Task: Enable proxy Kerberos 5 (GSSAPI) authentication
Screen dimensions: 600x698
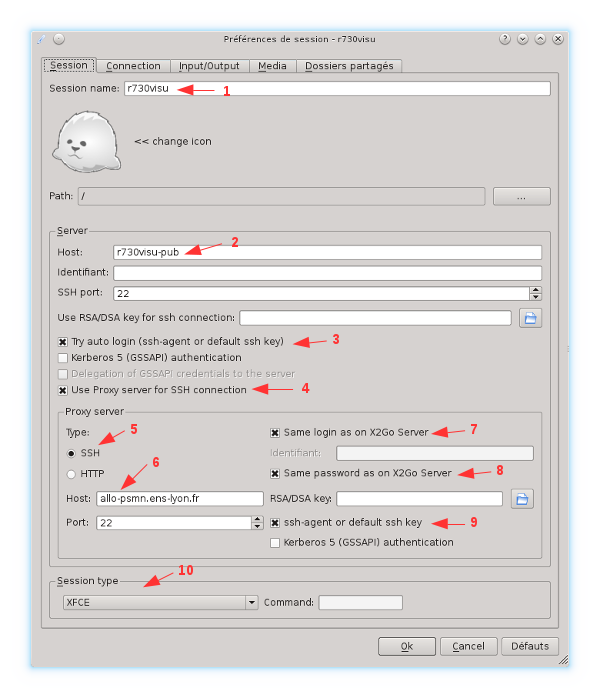Action: click(x=275, y=543)
